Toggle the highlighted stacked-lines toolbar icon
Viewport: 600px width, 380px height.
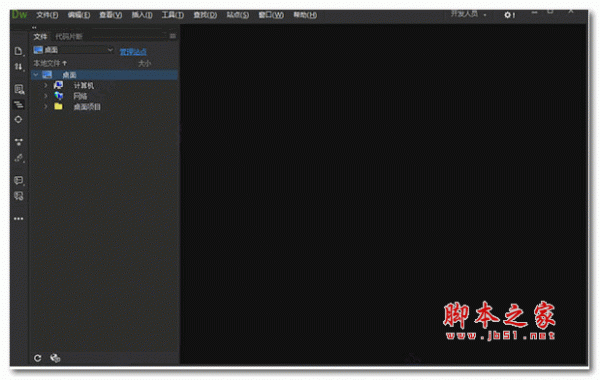click(18, 104)
